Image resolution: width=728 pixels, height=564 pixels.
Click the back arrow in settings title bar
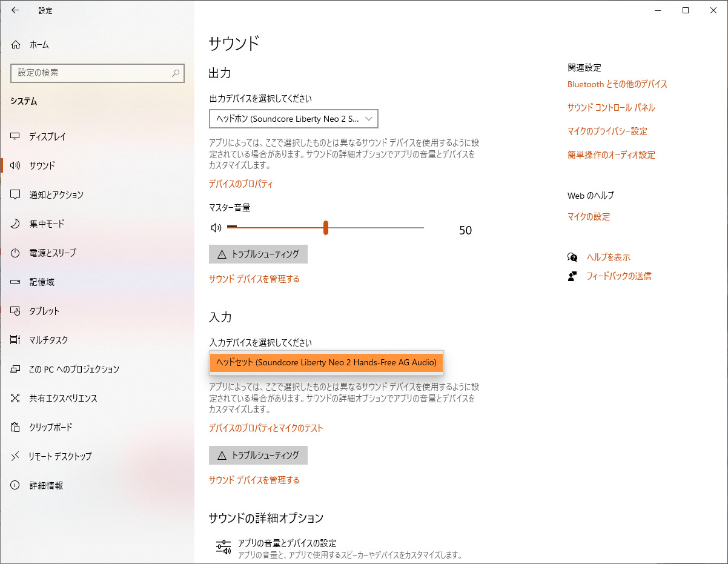click(15, 10)
